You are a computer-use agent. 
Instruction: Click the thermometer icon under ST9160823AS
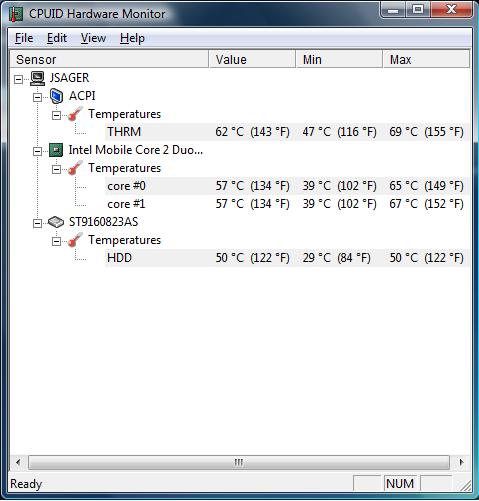[x=75, y=240]
